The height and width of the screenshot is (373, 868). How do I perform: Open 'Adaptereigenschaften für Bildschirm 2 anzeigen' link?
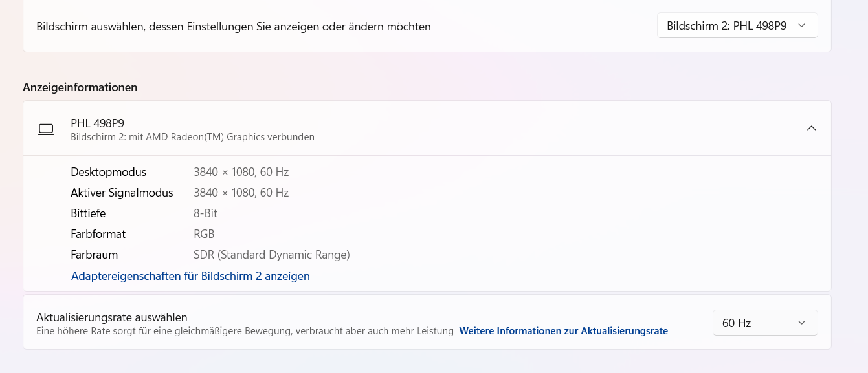[190, 276]
